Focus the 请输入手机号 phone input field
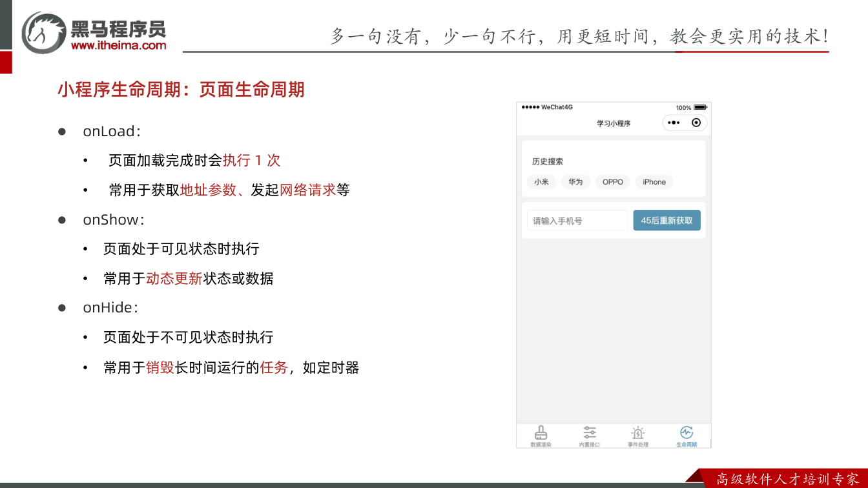 (x=577, y=220)
